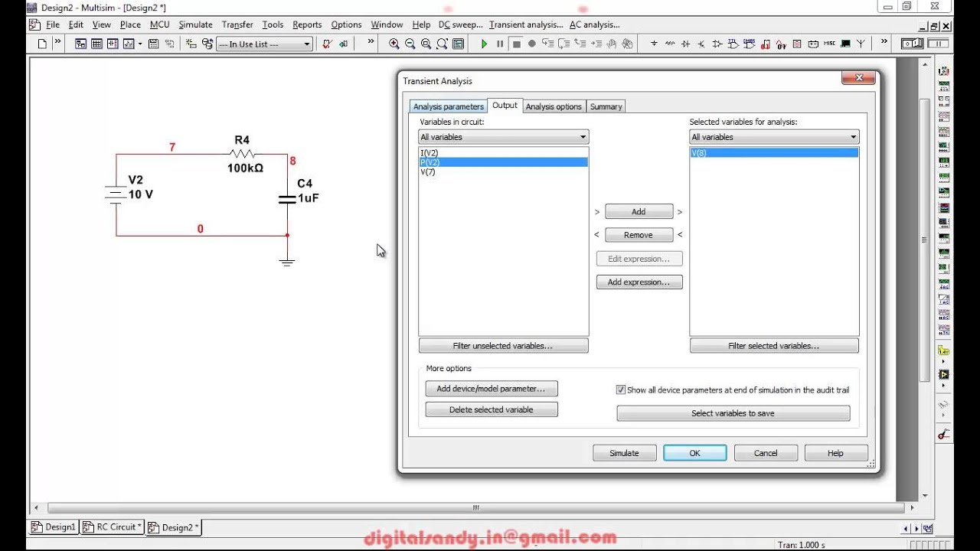
Task: Switch to Analysis options tab
Action: click(x=554, y=106)
